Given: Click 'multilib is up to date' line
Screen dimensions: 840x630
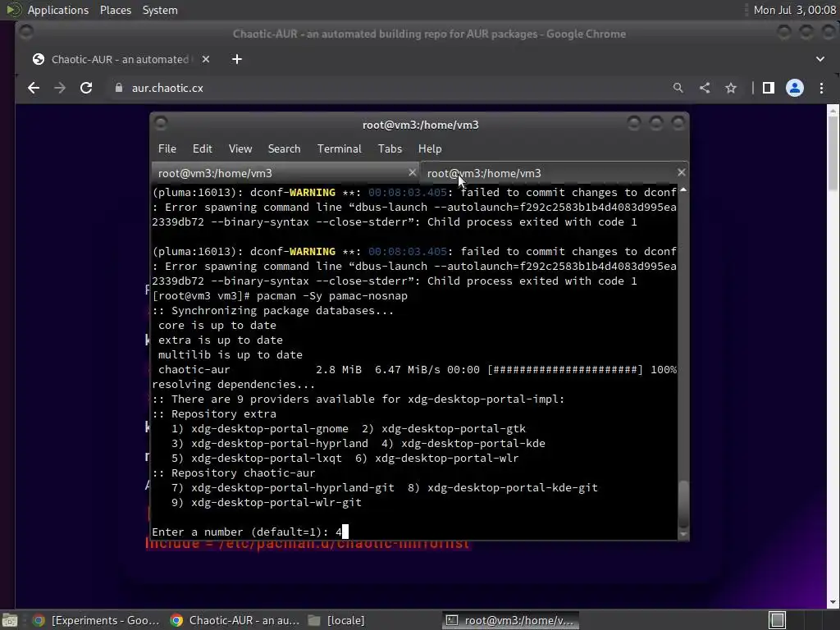Looking at the screenshot, I should pyautogui.click(x=231, y=354).
